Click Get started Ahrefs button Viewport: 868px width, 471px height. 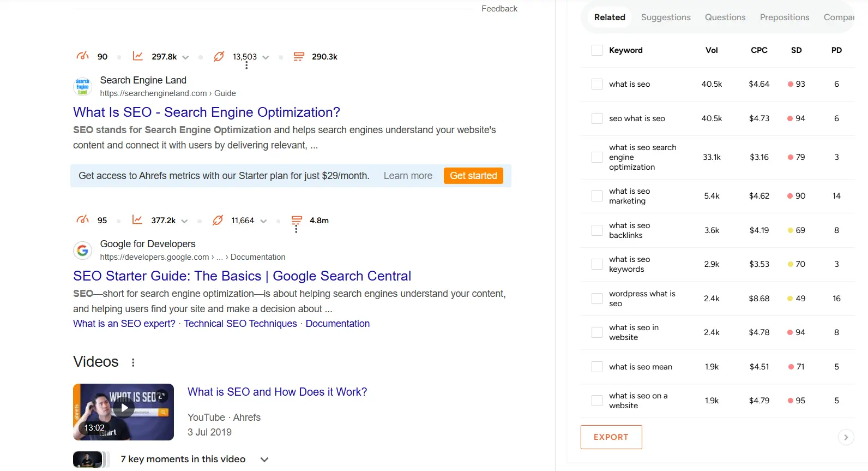473,176
